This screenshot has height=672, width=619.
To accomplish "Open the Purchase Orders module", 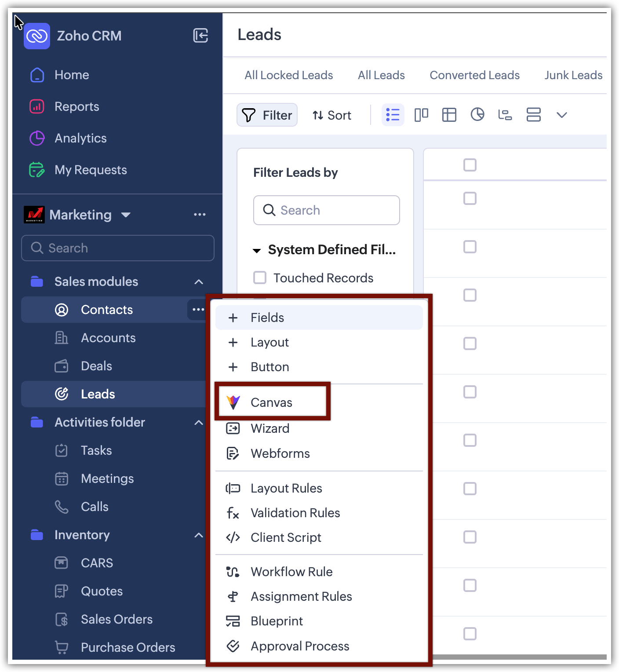I will 128,647.
